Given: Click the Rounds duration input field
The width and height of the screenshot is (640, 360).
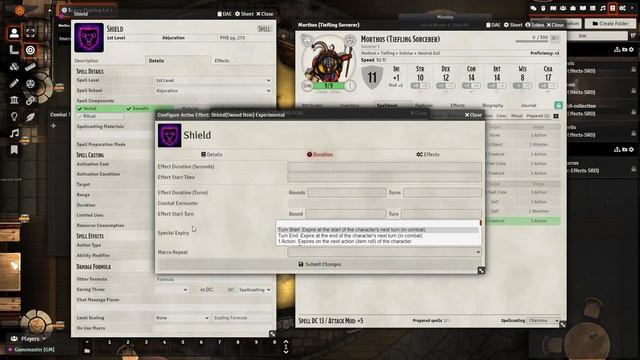Looking at the screenshot, I should (347, 193).
